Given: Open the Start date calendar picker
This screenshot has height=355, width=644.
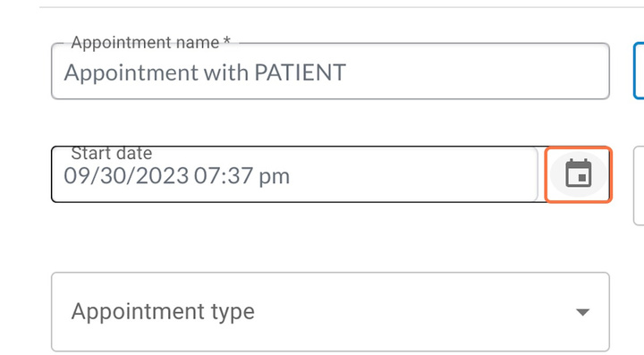Looking at the screenshot, I should [579, 174].
